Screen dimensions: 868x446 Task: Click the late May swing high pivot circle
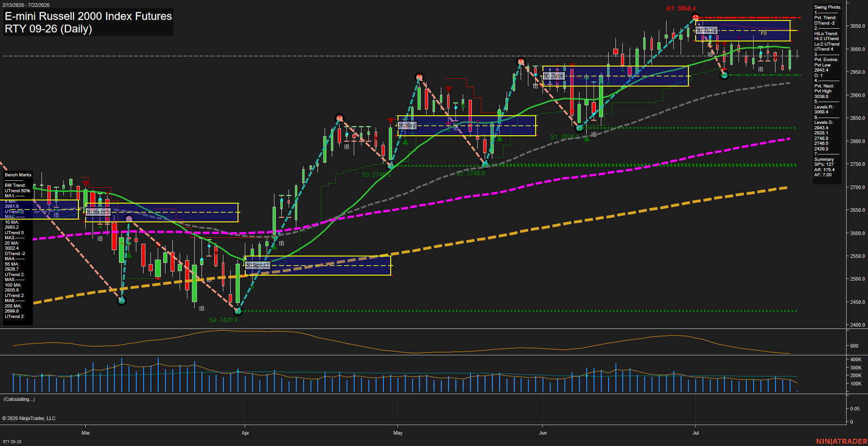(521, 62)
